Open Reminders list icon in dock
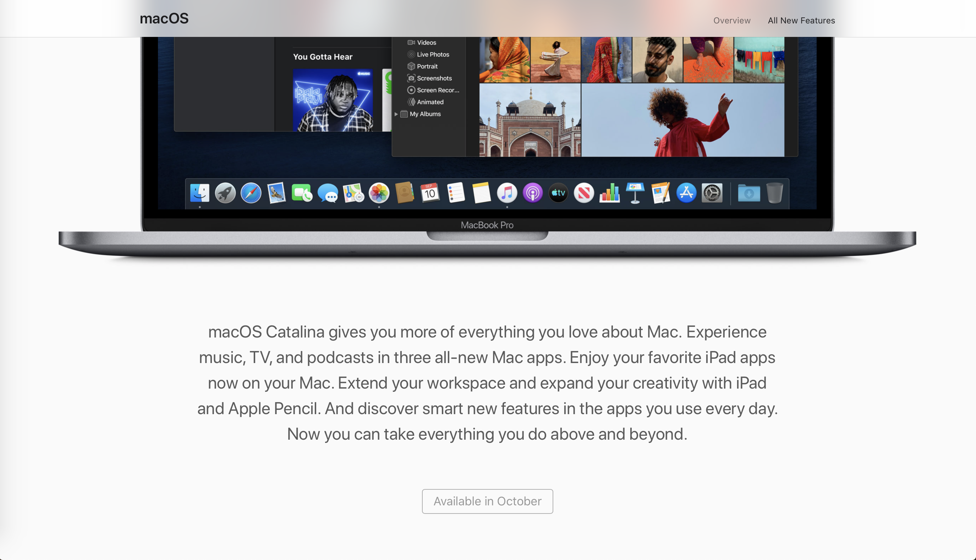Viewport: 976px width, 560px height. coord(456,193)
